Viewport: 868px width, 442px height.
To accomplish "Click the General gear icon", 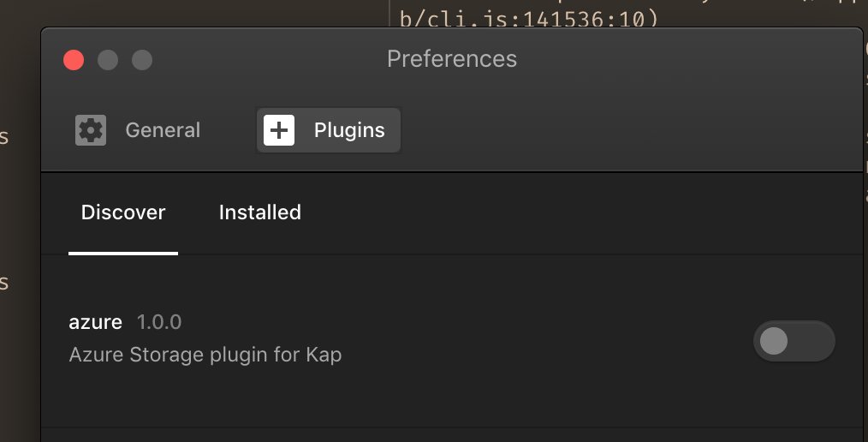I will coord(90,130).
